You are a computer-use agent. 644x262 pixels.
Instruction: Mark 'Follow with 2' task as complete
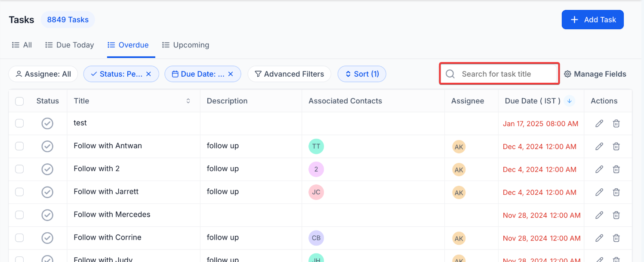47,169
